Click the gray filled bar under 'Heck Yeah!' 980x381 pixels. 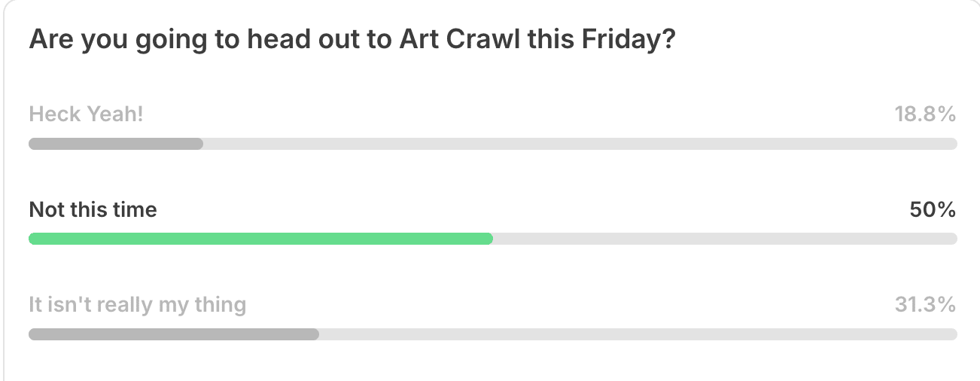116,144
